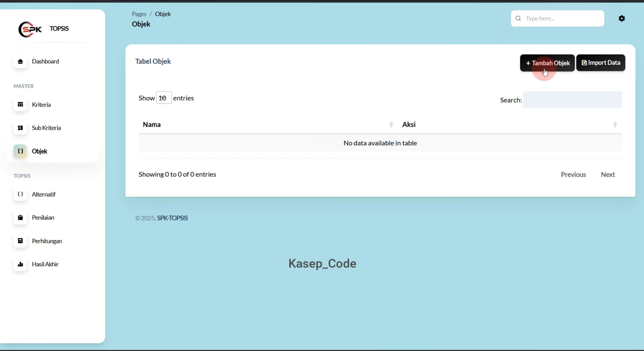Sort table by Nama column arrows
Screen dimensions: 644x351
point(391,125)
